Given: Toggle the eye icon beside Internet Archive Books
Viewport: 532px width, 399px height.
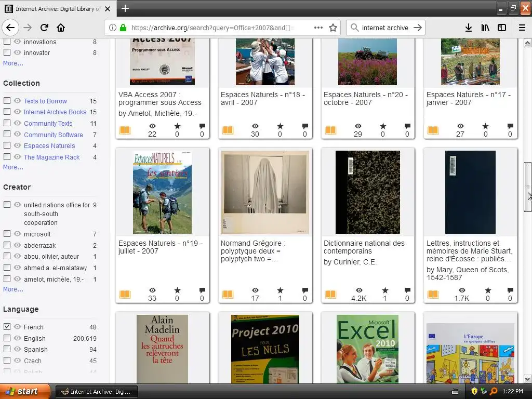Looking at the screenshot, I should (17, 112).
